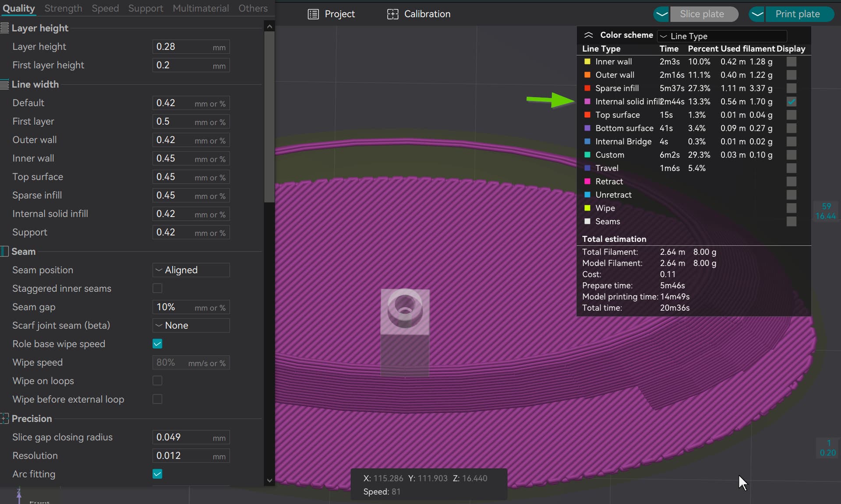Click the layer slider top handle 59
This screenshot has width=841, height=504.
click(x=826, y=211)
